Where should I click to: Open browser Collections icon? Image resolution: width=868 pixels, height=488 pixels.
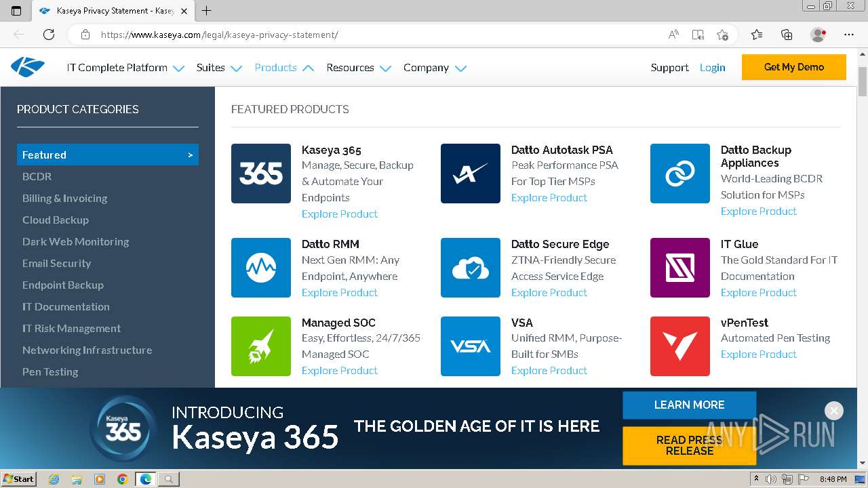tap(787, 35)
